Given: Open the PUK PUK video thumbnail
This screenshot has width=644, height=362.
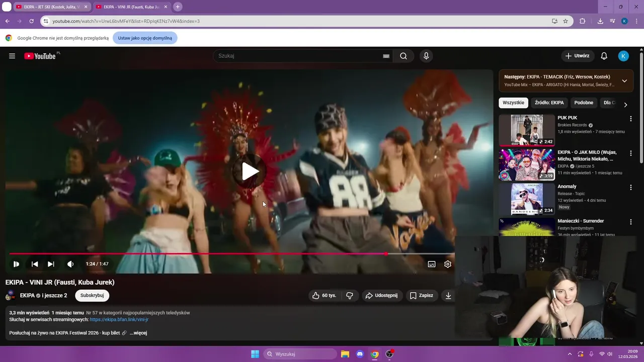Looking at the screenshot, I should click(527, 130).
